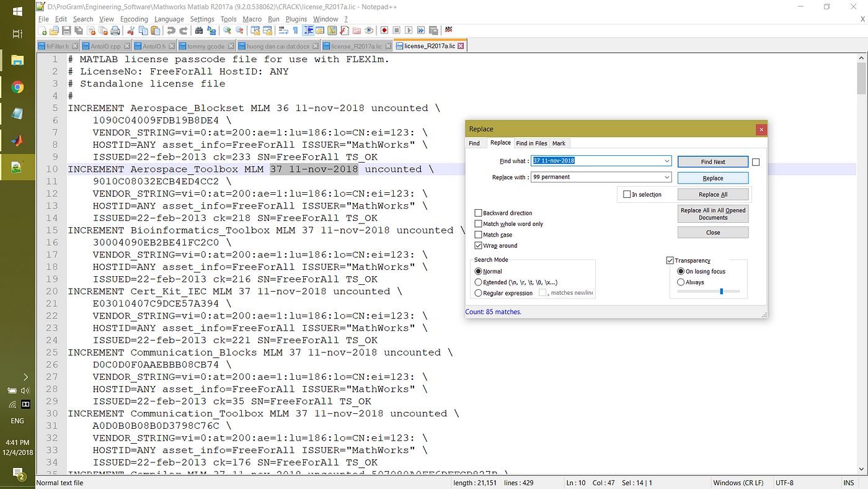
Task: Adjust the transparency slider handle
Action: [721, 290]
